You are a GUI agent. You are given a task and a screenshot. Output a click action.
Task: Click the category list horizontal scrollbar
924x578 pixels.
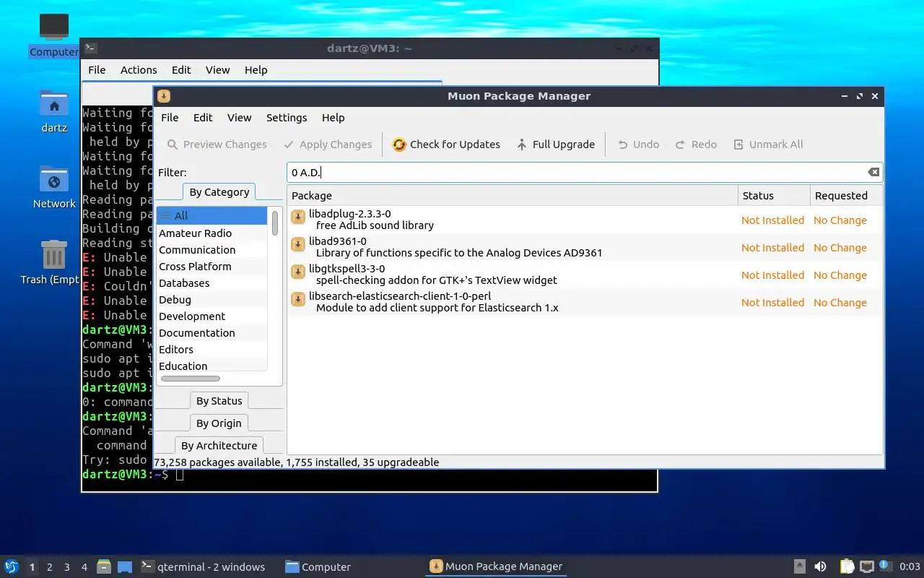tap(191, 379)
